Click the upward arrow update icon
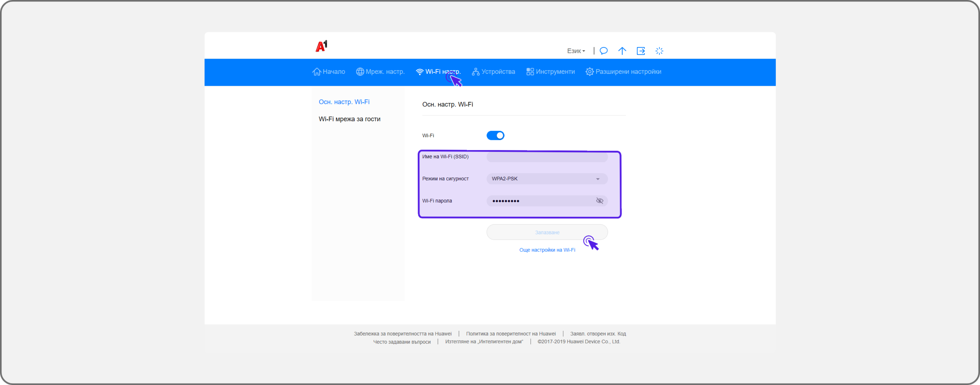Image resolution: width=980 pixels, height=385 pixels. (622, 51)
